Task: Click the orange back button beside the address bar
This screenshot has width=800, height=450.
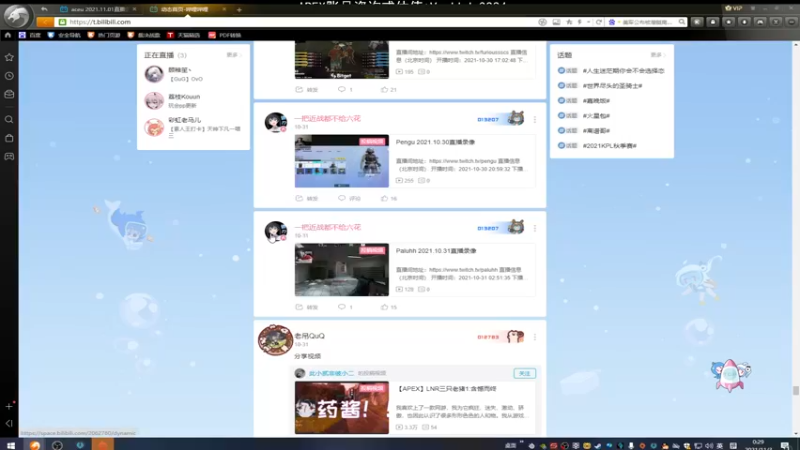Action: coord(45,22)
